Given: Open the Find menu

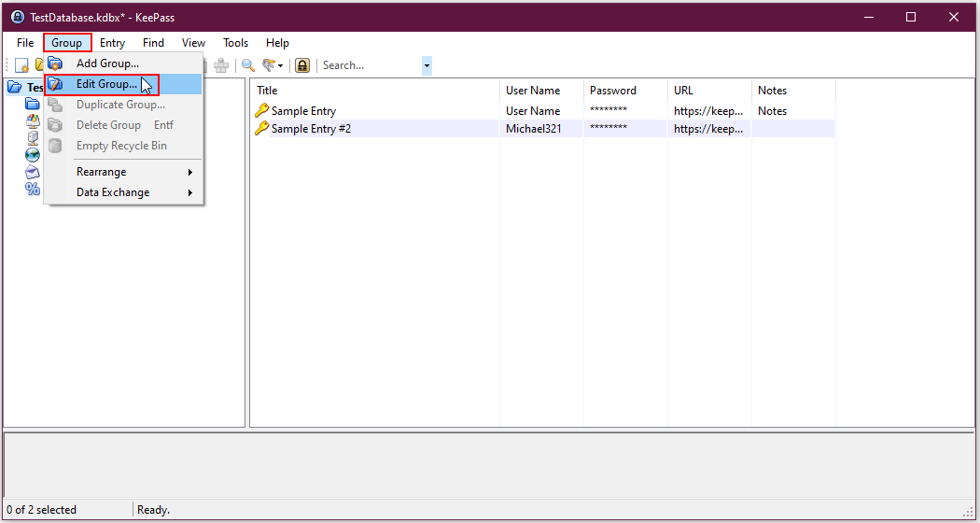Looking at the screenshot, I should coord(153,43).
